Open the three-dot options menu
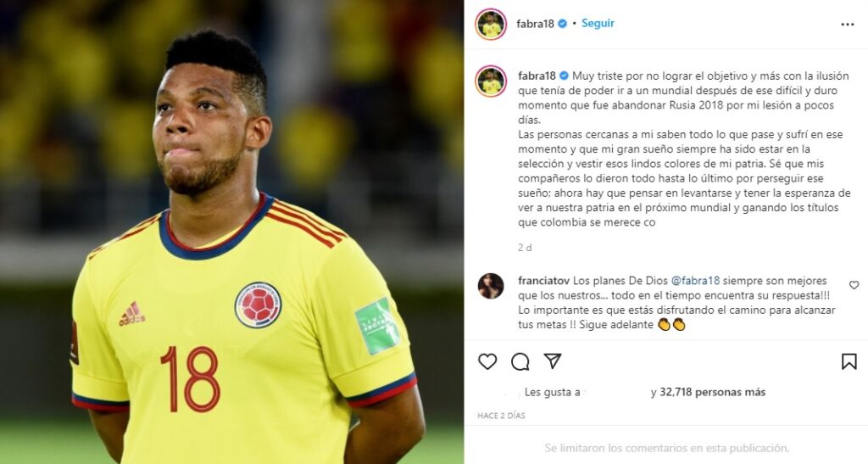The image size is (868, 464). coord(848,25)
